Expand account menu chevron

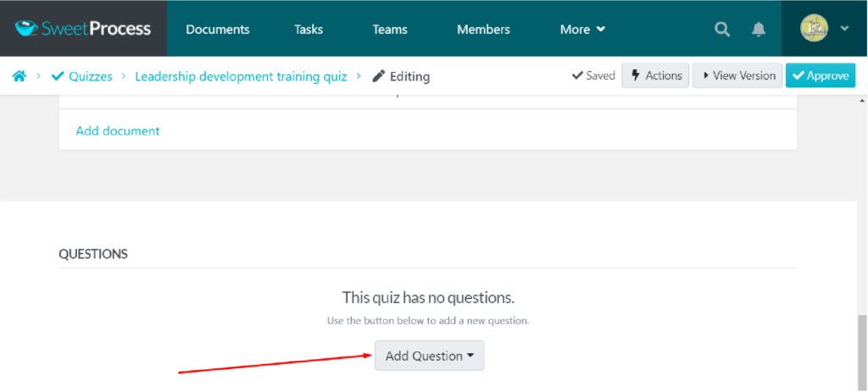click(844, 29)
